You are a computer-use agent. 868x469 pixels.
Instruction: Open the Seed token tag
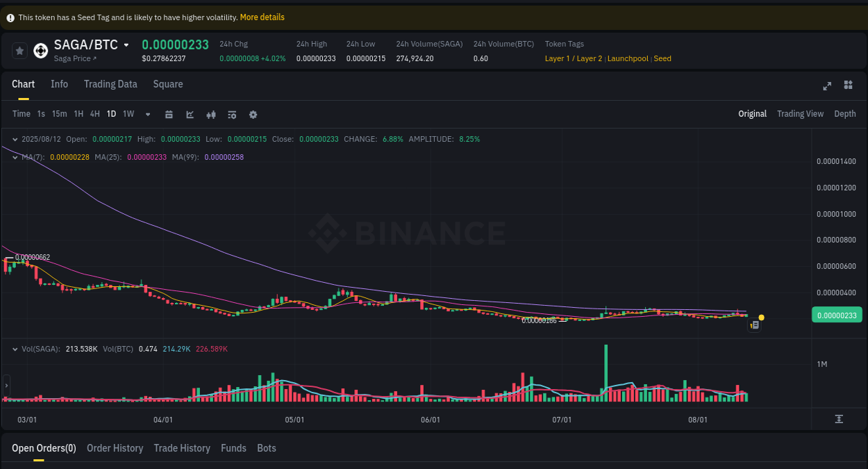(x=662, y=58)
